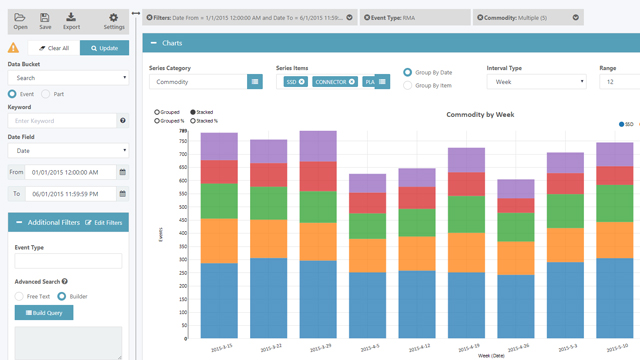The image size is (640, 360).
Task: Click green segment of 2015-5-3 bar
Action: [x=565, y=211]
